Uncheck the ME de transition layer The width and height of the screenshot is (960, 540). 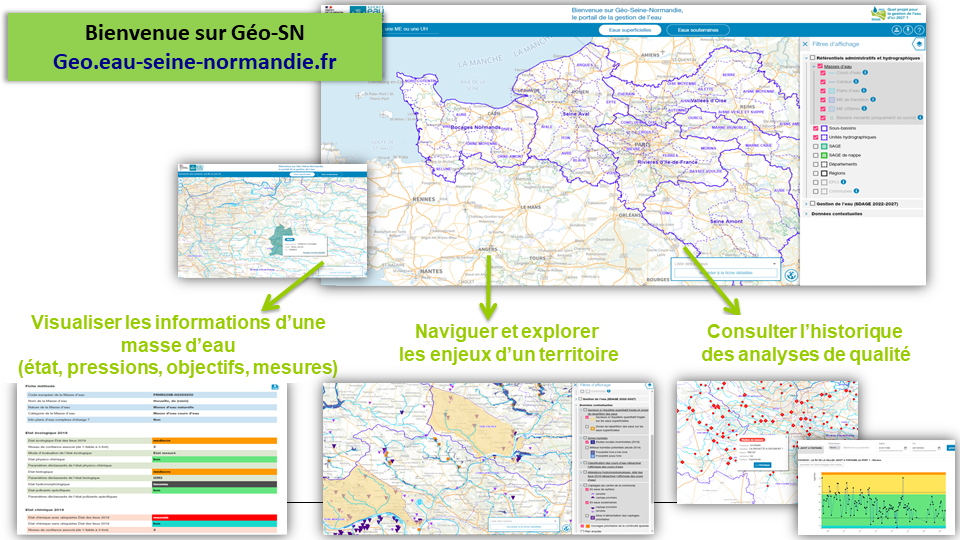tap(823, 99)
